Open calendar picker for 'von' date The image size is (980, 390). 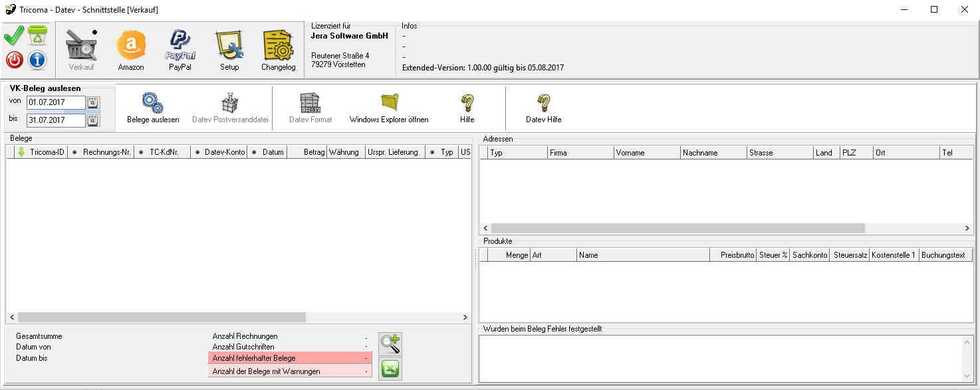93,102
